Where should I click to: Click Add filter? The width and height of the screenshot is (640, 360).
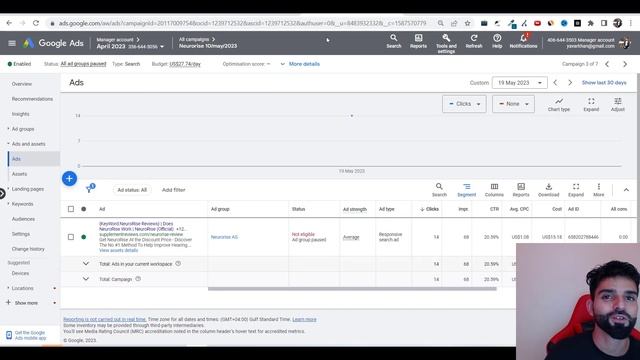[173, 190]
